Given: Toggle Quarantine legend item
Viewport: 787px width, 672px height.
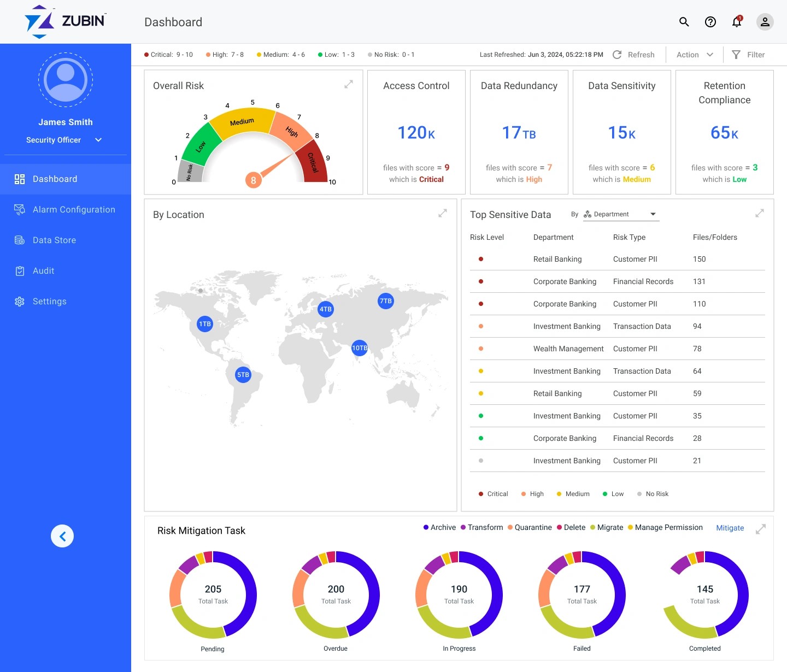Looking at the screenshot, I should click(x=530, y=527).
